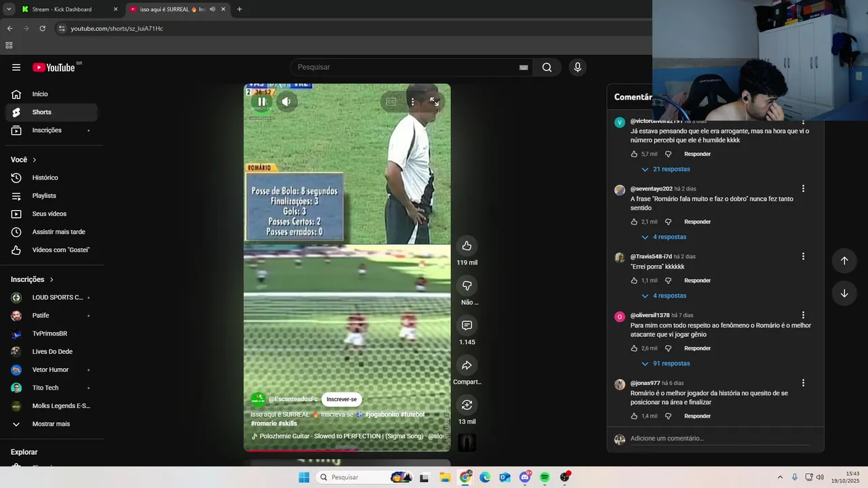Open options menu for @seventayo202 comment
The image size is (868, 488).
pos(803,188)
